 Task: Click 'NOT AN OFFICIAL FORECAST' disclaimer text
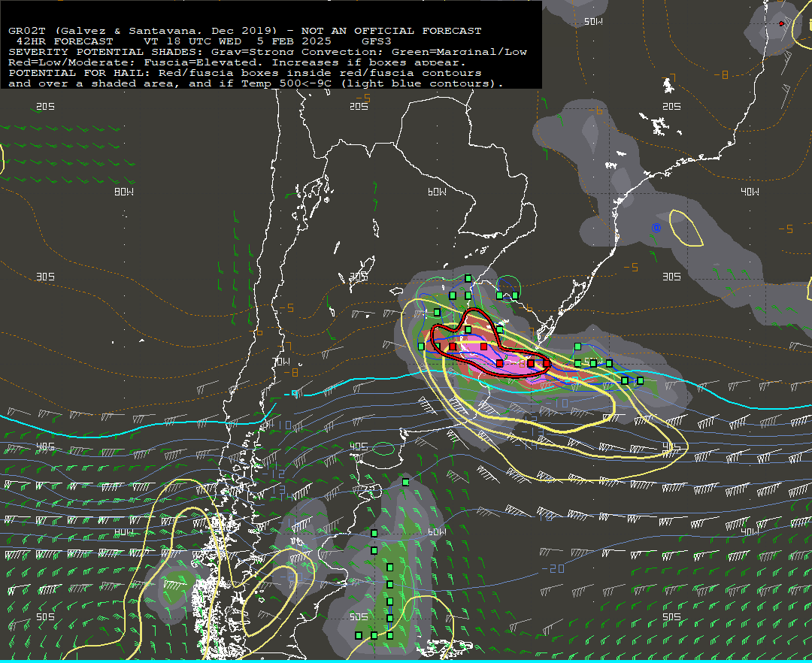(x=391, y=31)
